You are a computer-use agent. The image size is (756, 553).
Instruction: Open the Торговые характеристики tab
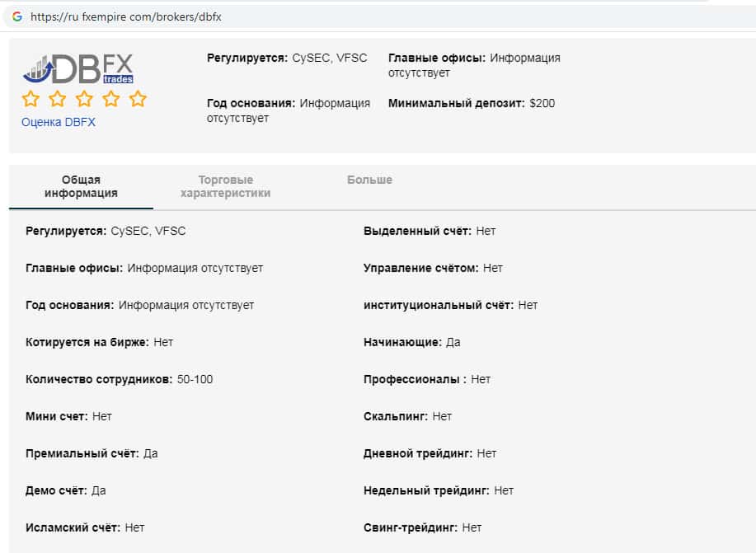pos(225,186)
